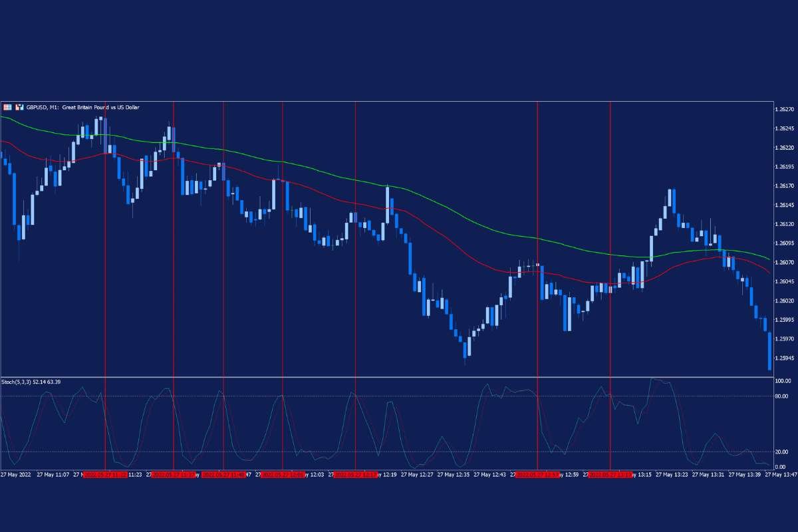Click the 27 May 12:43 time label
Viewport: 798px width, 532px height.
click(491, 475)
